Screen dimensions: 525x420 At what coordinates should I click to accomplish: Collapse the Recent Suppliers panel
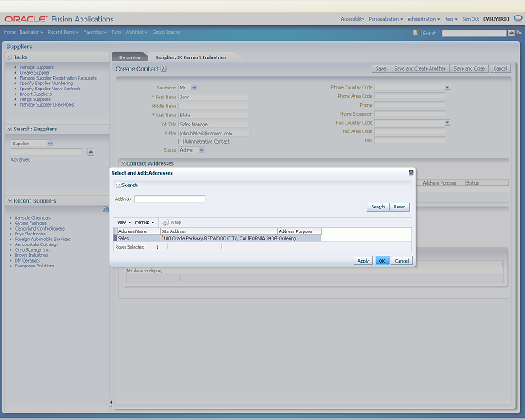tap(10, 201)
